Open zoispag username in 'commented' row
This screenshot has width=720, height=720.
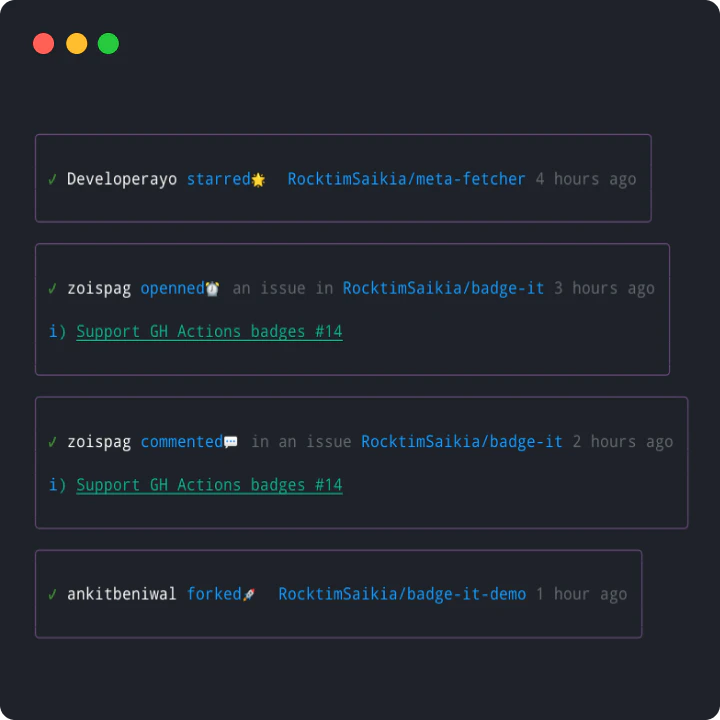99,442
